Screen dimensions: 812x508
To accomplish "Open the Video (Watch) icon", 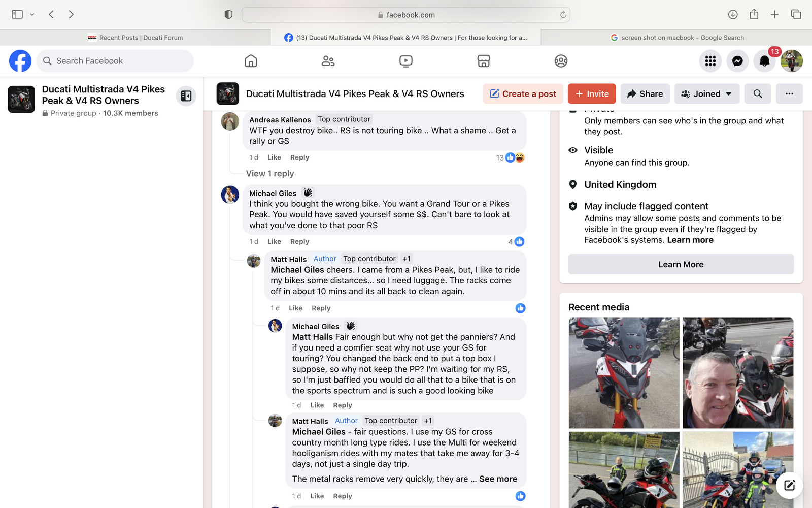I will (x=405, y=61).
